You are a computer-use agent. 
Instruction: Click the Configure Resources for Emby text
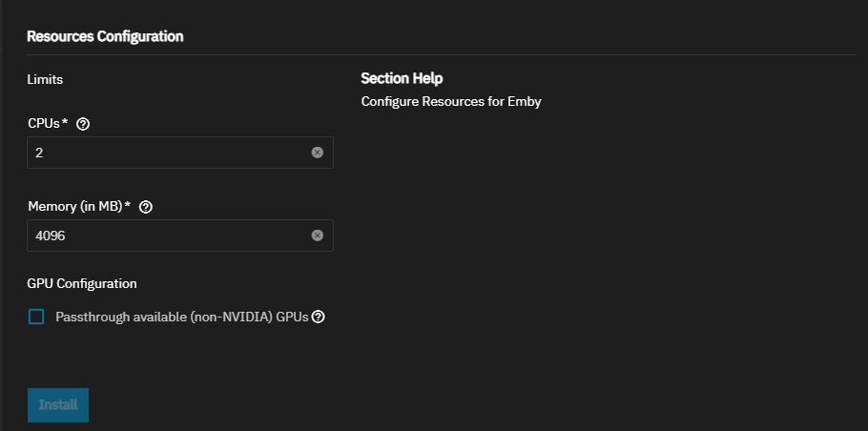[x=451, y=102]
